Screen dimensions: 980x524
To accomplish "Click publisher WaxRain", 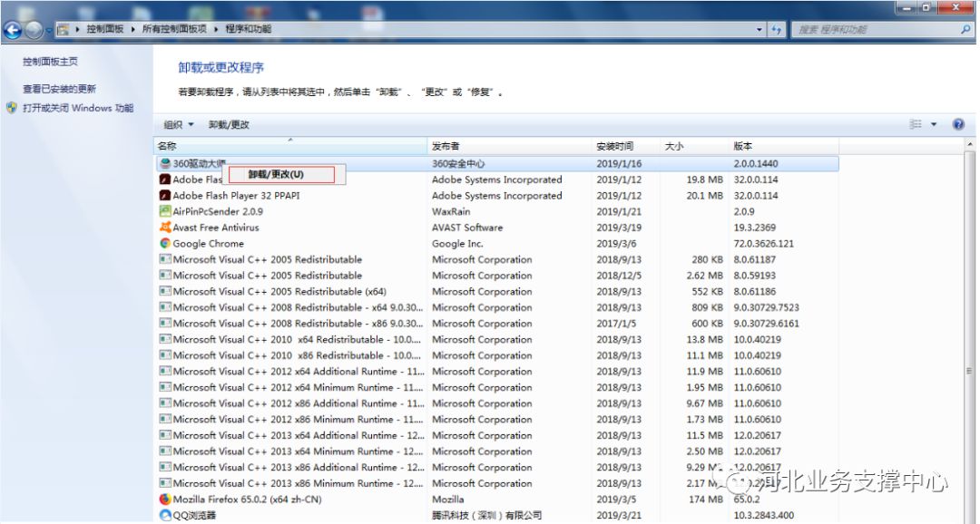I will tap(451, 212).
